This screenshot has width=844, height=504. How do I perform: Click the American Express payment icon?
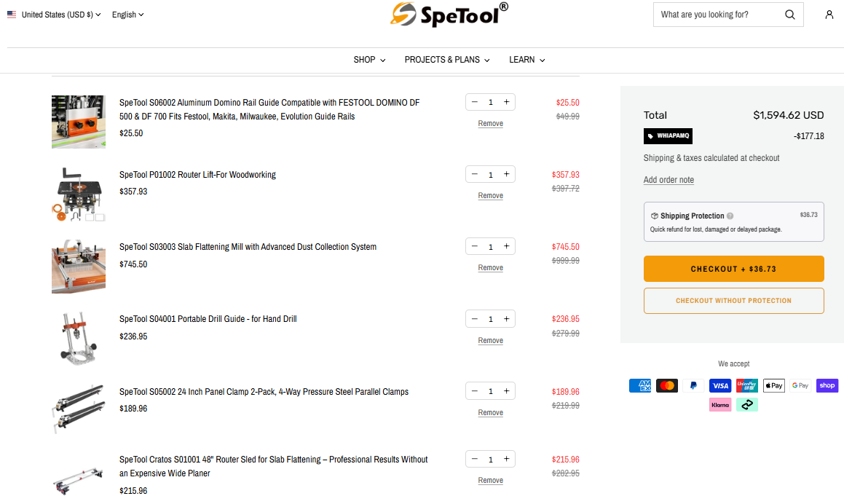[640, 385]
